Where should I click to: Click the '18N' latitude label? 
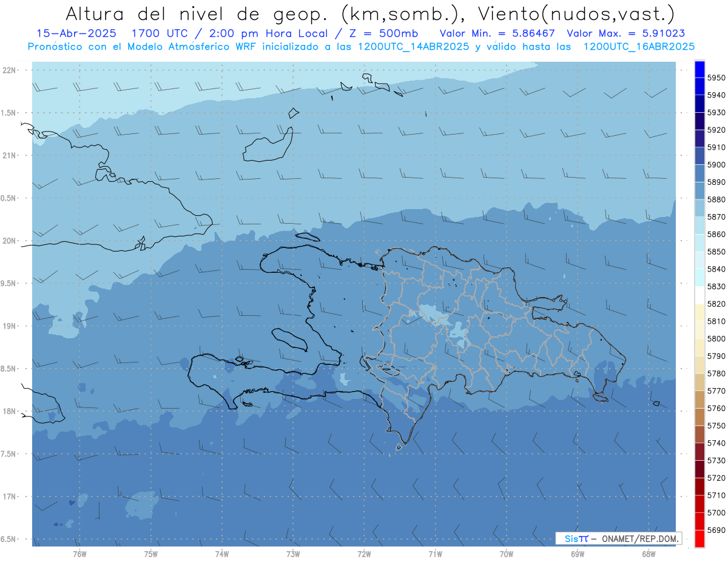pos(9,412)
